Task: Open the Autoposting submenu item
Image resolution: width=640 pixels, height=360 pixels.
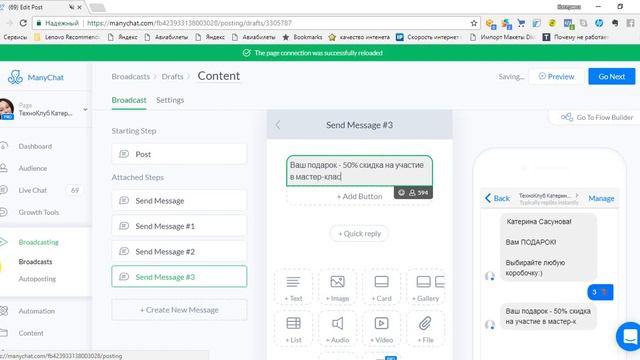Action: click(x=37, y=279)
